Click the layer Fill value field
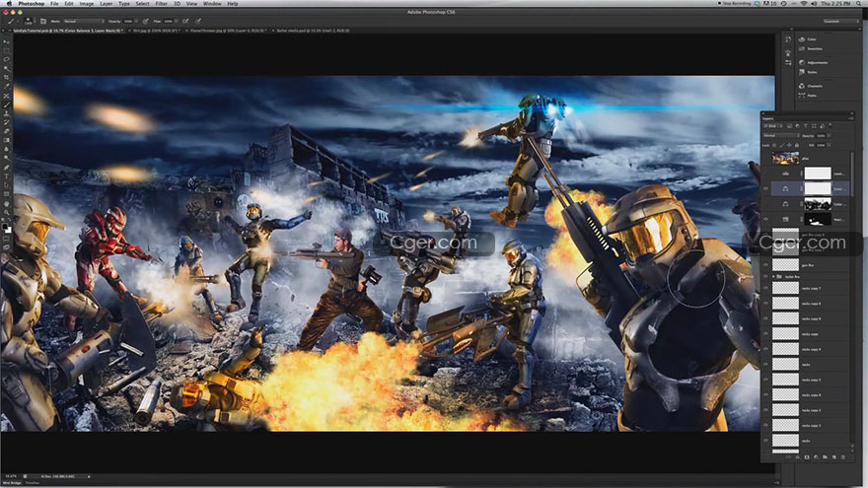Screen dimensions: 868x488 pos(821,145)
